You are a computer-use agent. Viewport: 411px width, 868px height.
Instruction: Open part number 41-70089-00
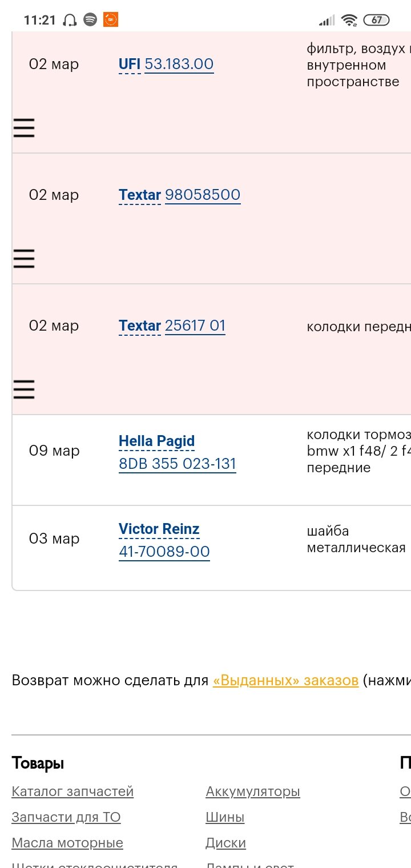click(164, 552)
